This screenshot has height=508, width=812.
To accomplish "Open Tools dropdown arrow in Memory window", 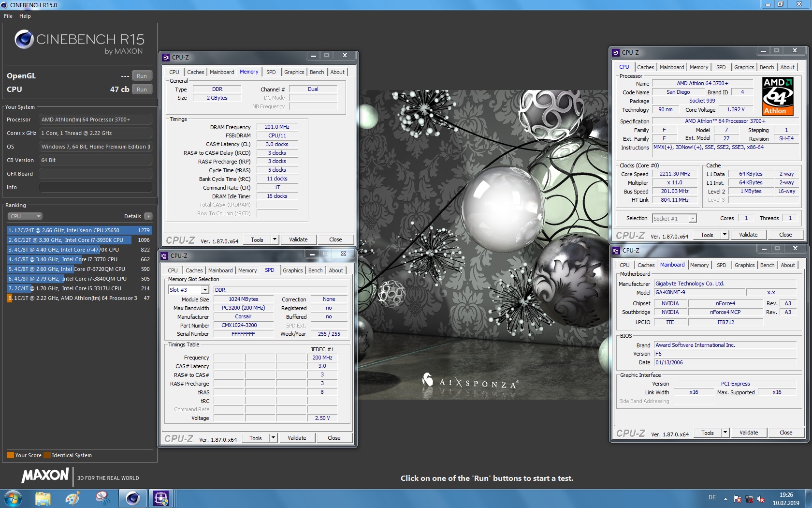I will 275,239.
